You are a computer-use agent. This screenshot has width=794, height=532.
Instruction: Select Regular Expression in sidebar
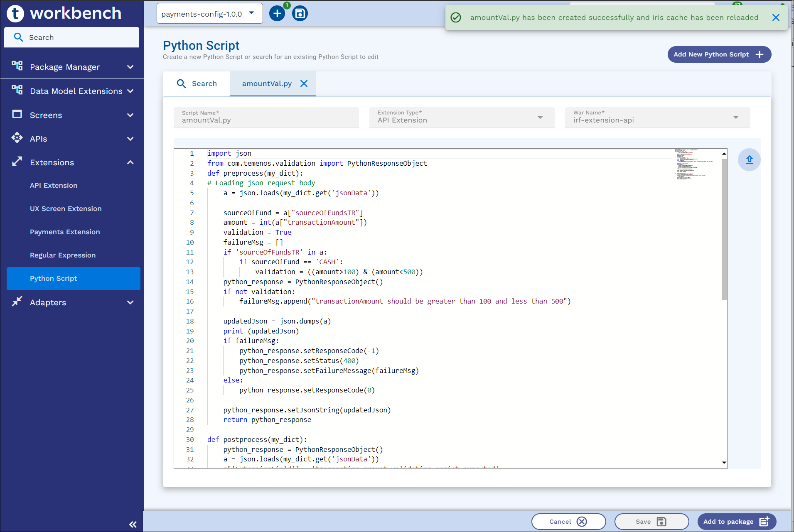click(63, 255)
